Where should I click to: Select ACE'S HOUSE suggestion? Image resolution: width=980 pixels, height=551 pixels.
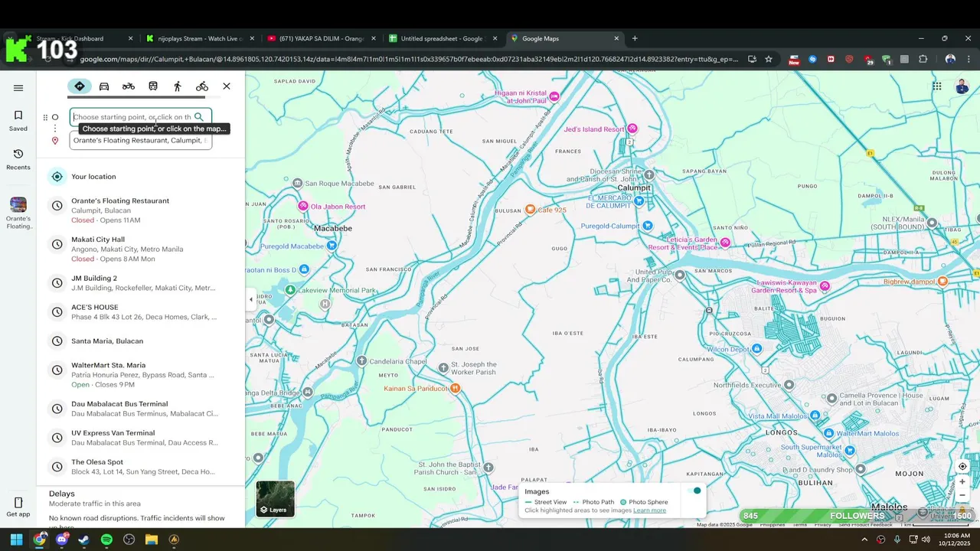point(141,311)
